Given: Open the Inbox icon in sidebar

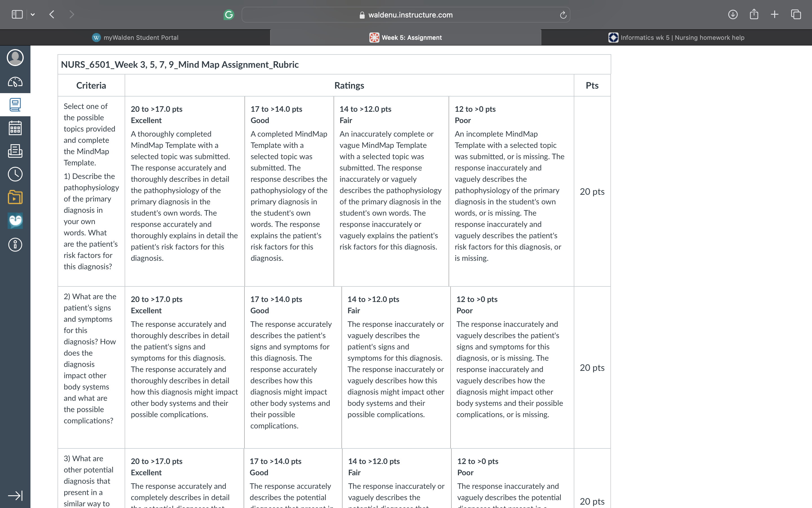Looking at the screenshot, I should pos(15,151).
